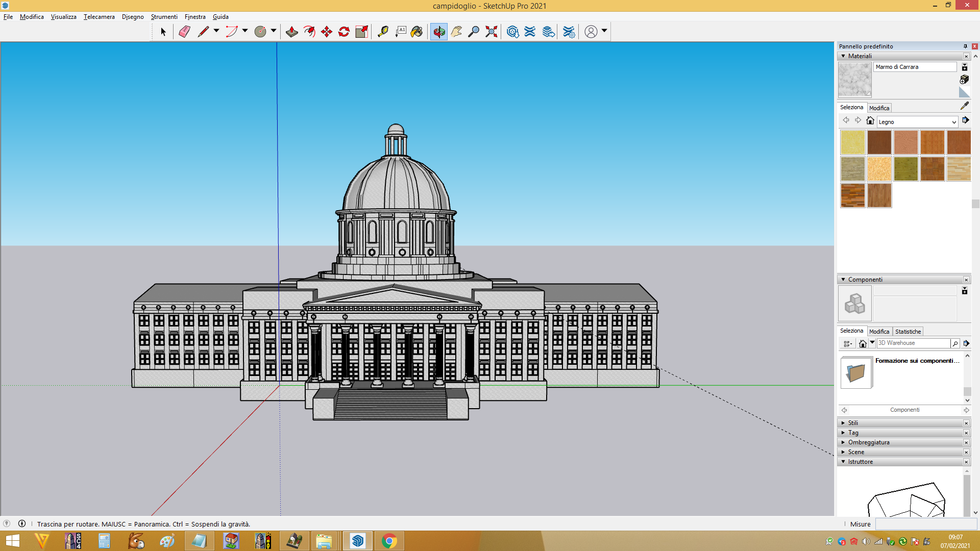Click the Zoom Extents tool
Viewport: 980px width, 551px height.
[491, 32]
